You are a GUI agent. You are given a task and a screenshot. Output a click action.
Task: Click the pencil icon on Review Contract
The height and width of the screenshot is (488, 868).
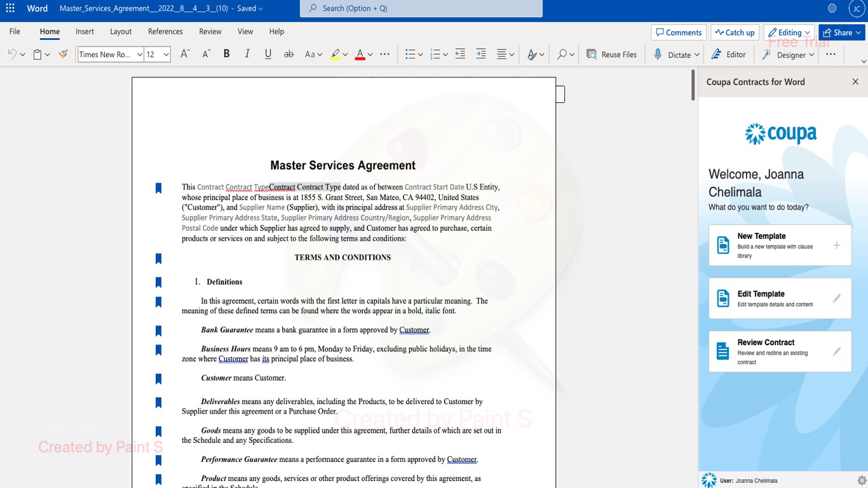coord(837,351)
